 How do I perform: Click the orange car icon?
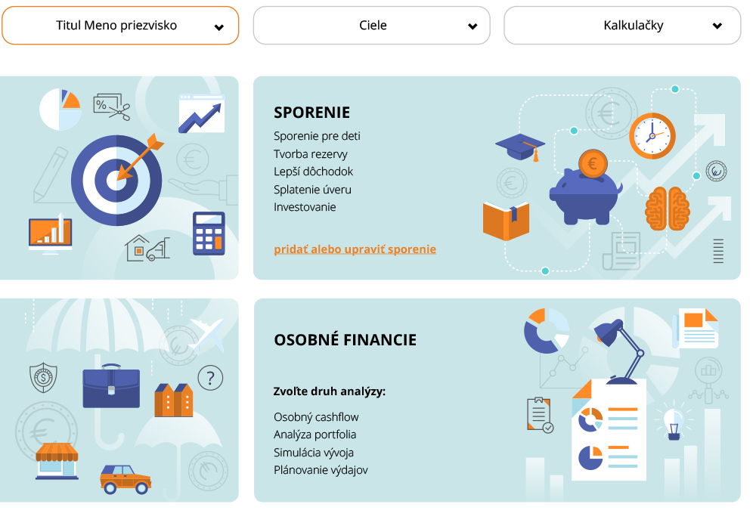click(127, 478)
